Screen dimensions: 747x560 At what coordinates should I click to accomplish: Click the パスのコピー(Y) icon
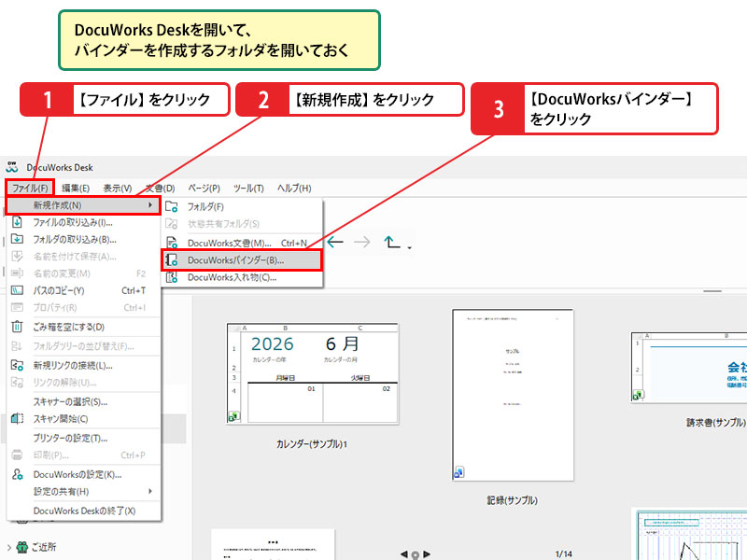17,290
